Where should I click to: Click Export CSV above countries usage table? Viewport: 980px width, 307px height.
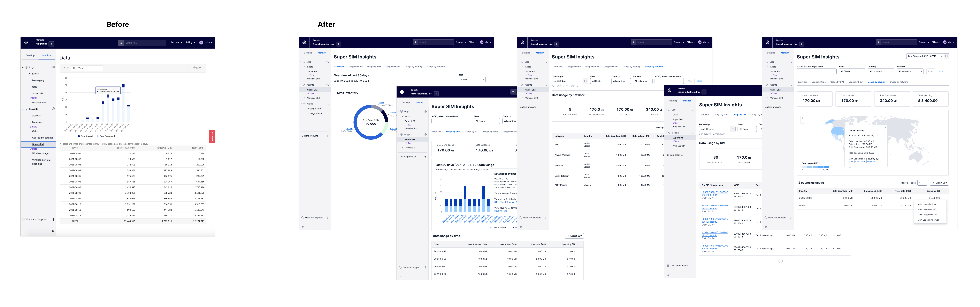[939, 183]
